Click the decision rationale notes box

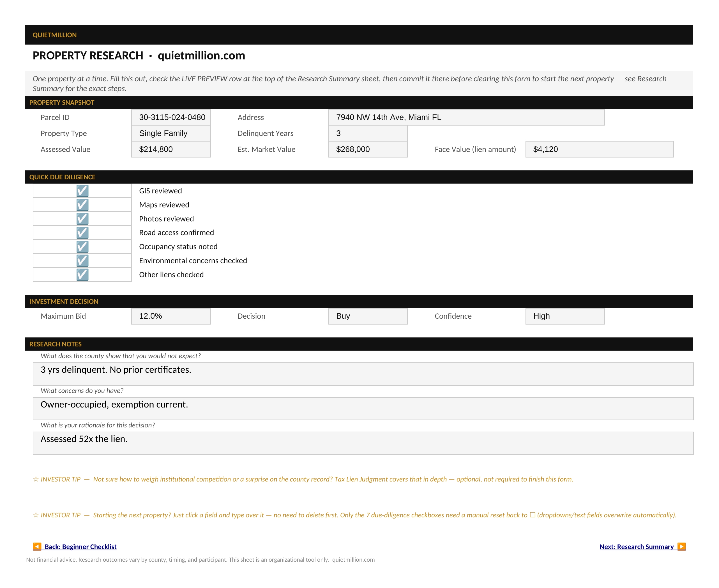pos(363,443)
